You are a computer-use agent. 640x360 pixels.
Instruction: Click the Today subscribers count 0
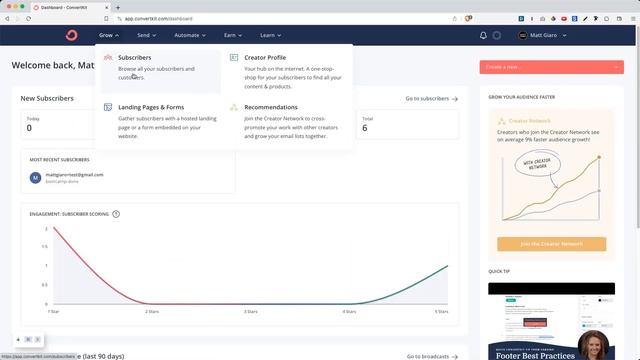29,128
